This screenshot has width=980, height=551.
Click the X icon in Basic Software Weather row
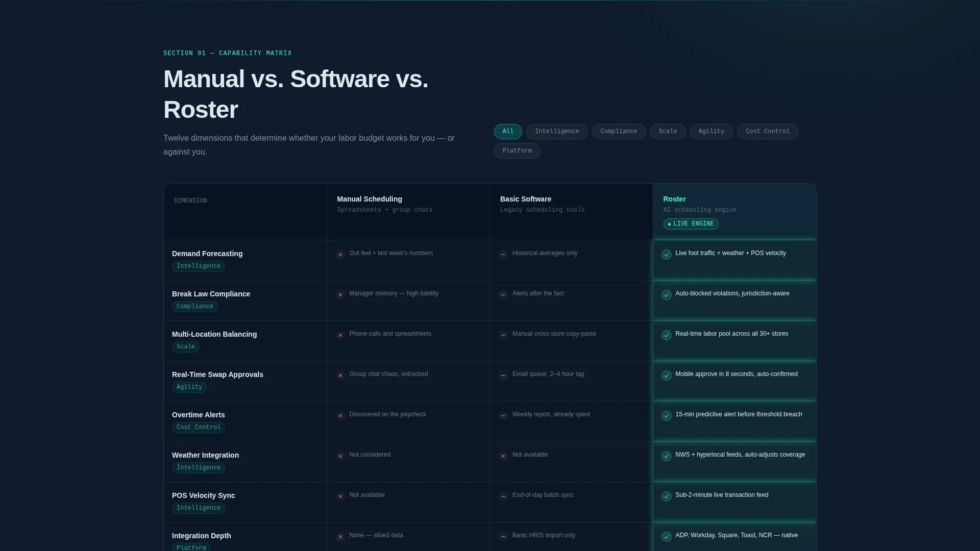pyautogui.click(x=503, y=456)
